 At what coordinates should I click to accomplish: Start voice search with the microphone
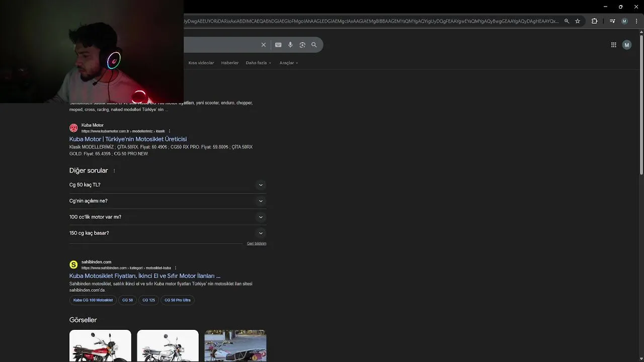[290, 45]
